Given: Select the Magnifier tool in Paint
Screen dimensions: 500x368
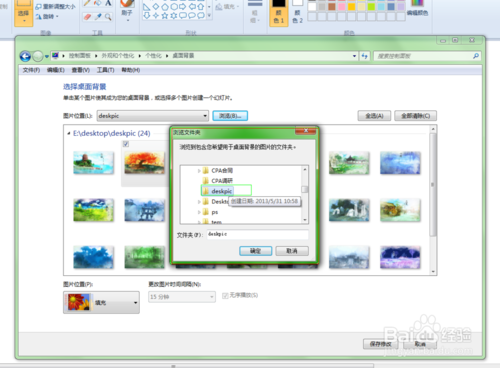Looking at the screenshot, I should [x=108, y=17].
